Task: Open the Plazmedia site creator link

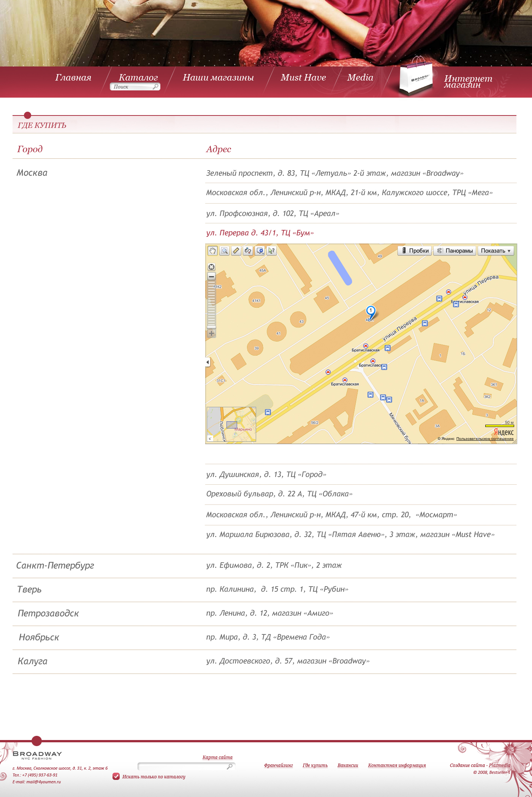Action: pyautogui.click(x=499, y=765)
